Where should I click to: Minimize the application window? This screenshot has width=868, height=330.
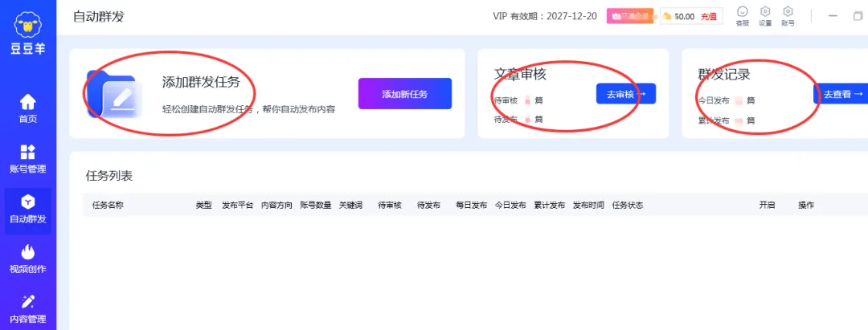[833, 17]
